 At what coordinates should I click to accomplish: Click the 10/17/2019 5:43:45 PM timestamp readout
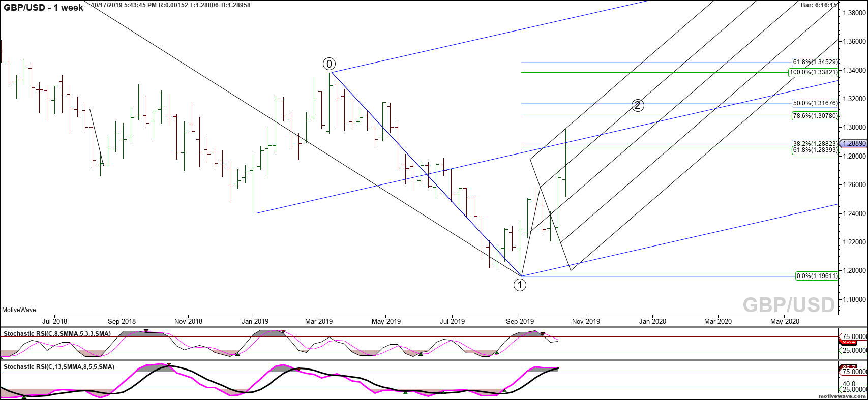(x=124, y=5)
